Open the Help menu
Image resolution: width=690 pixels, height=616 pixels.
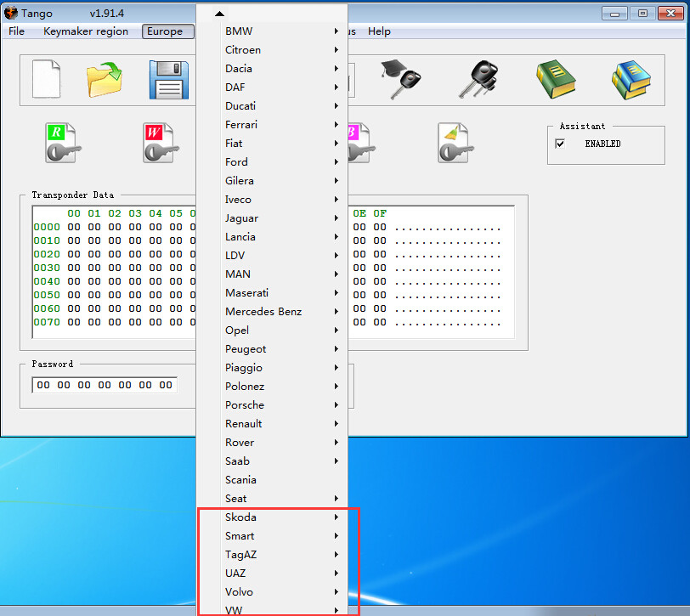point(379,31)
